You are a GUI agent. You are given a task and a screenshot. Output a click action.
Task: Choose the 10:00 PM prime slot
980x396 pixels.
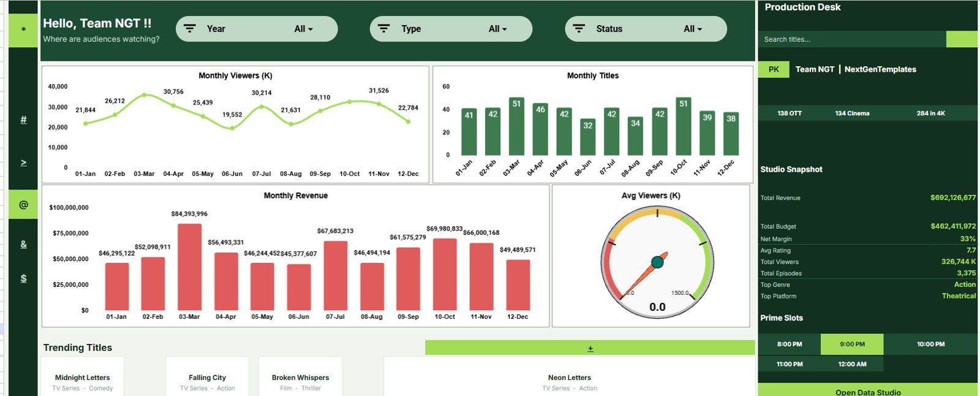pyautogui.click(x=930, y=344)
